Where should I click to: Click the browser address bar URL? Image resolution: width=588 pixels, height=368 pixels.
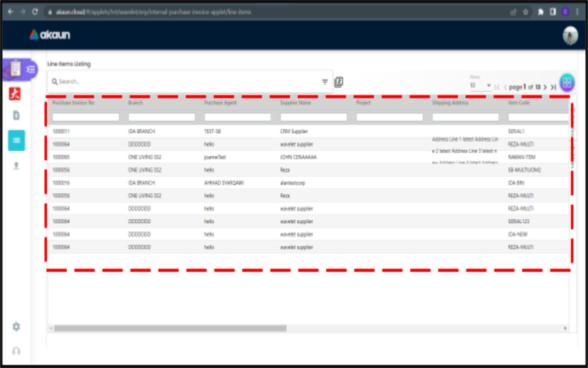point(154,12)
